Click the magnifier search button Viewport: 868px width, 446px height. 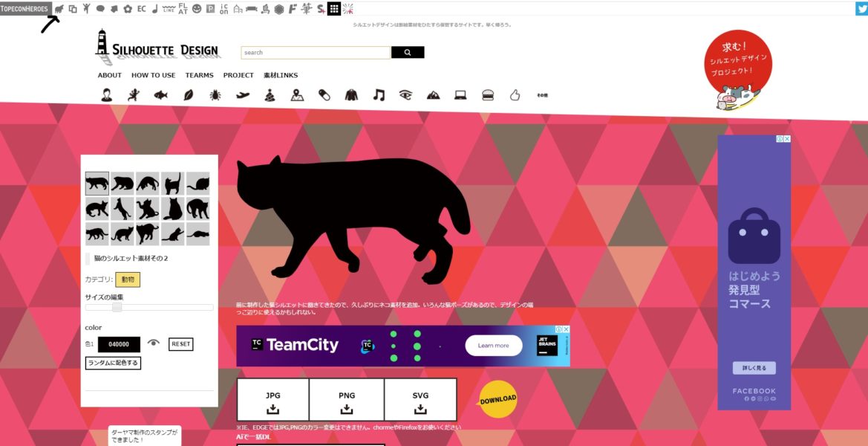[x=408, y=53]
